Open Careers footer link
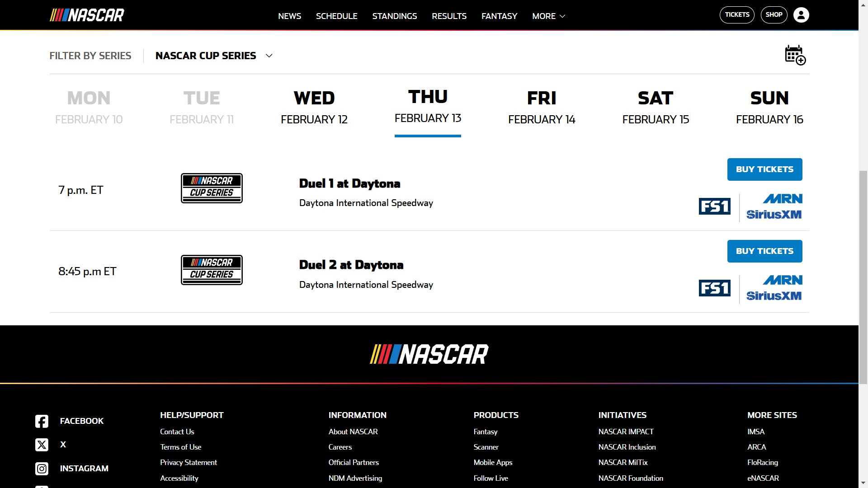The height and width of the screenshot is (488, 868). pos(340,447)
